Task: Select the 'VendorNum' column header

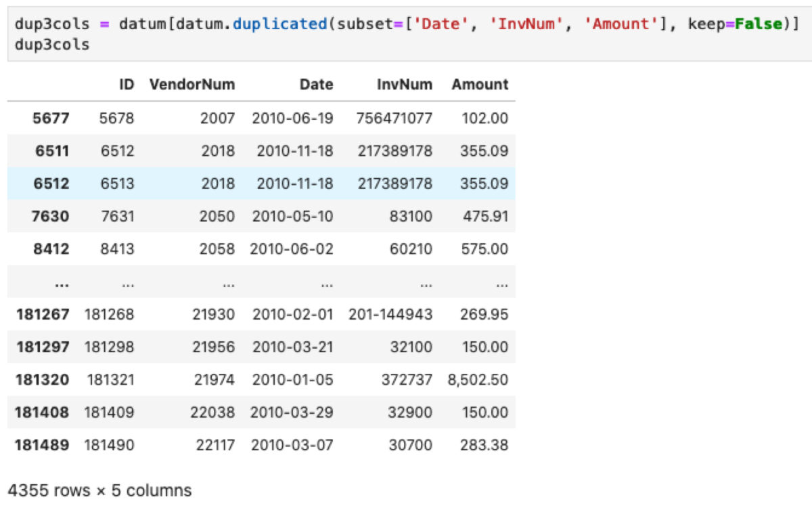Action: [192, 85]
